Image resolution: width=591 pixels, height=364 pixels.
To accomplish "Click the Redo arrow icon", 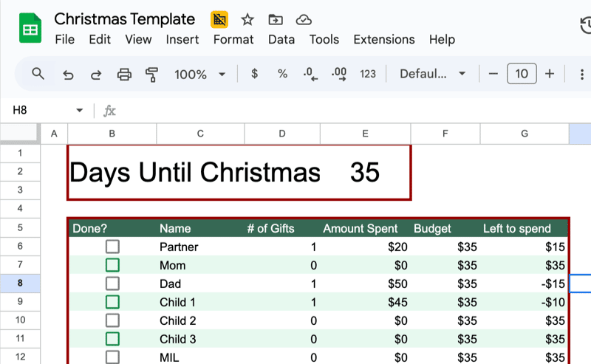I will point(95,74).
